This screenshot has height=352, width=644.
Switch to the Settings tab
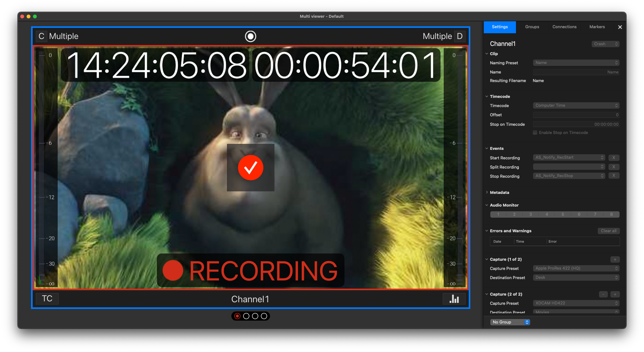coord(500,27)
